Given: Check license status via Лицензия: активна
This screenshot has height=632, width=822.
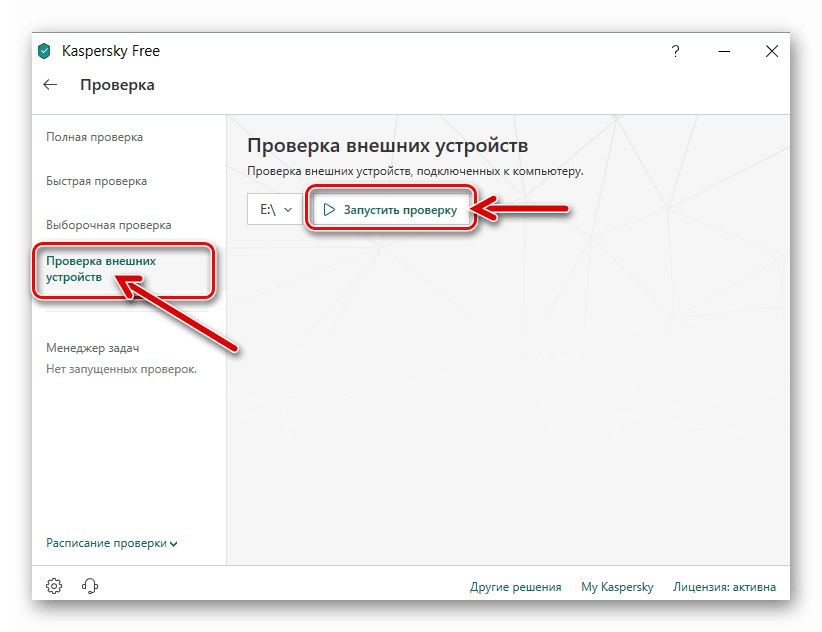Looking at the screenshot, I should (x=726, y=587).
